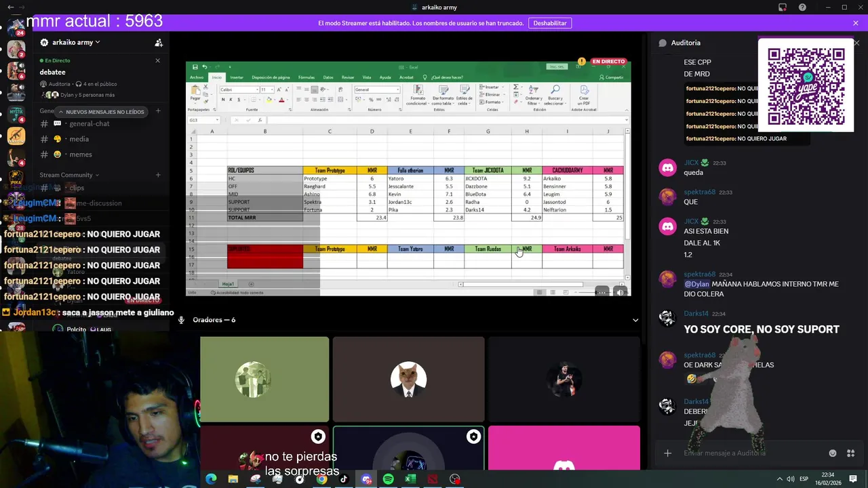The image size is (868, 488).
Task: Add a channel to the General category
Action: click(158, 110)
